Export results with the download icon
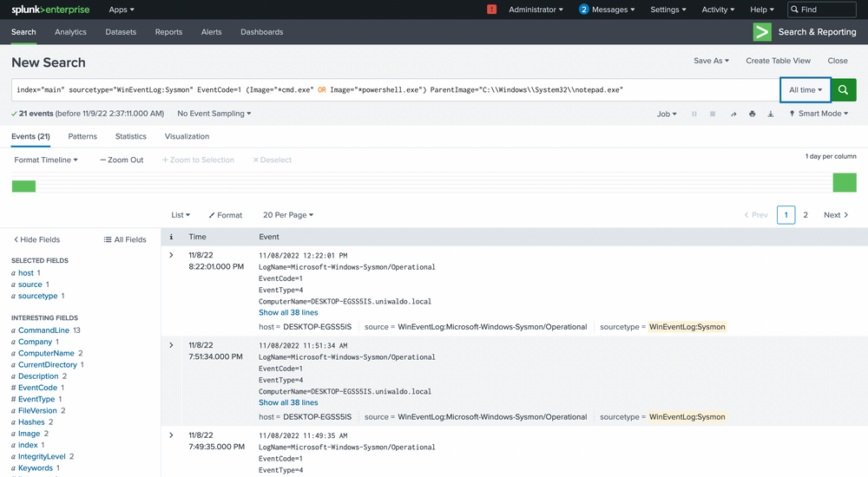This screenshot has height=477, width=868. (770, 114)
